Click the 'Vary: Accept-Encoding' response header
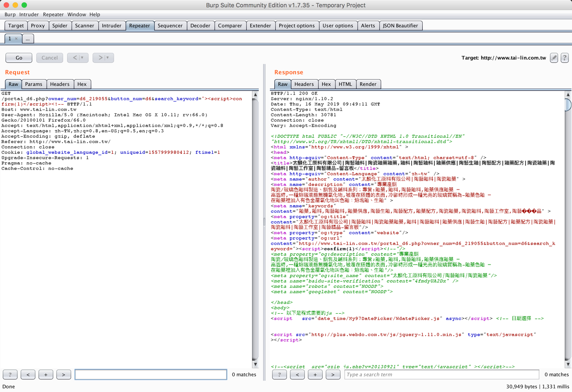 coord(303,126)
